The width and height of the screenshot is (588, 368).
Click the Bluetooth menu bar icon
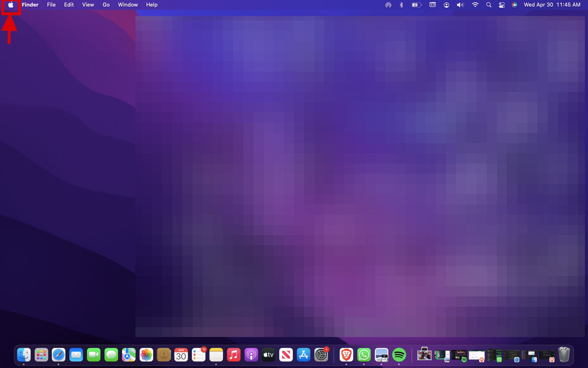point(401,5)
